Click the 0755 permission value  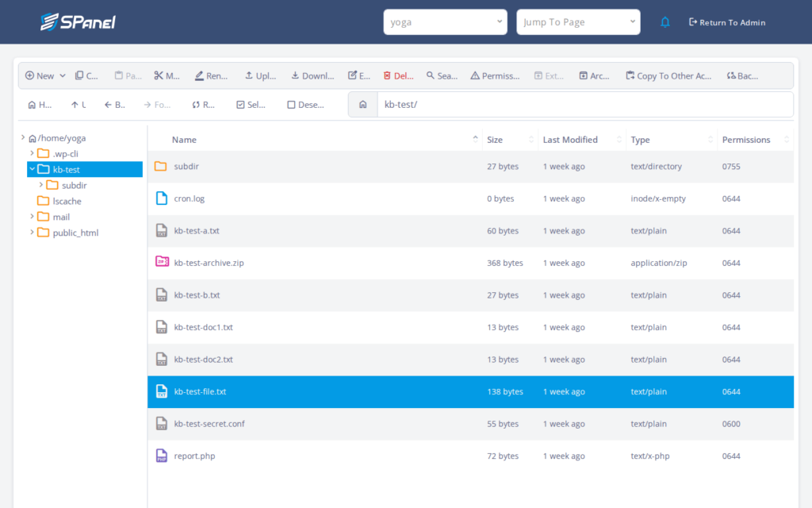(x=731, y=167)
